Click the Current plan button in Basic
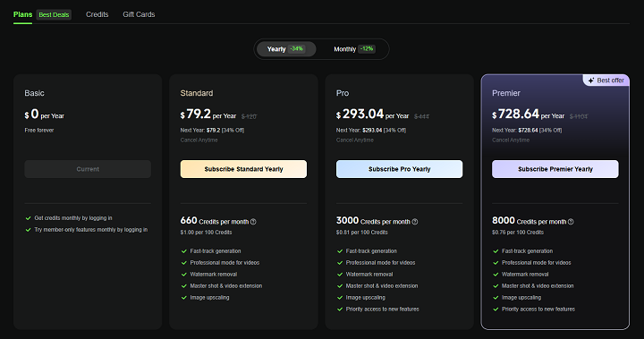 [x=88, y=169]
